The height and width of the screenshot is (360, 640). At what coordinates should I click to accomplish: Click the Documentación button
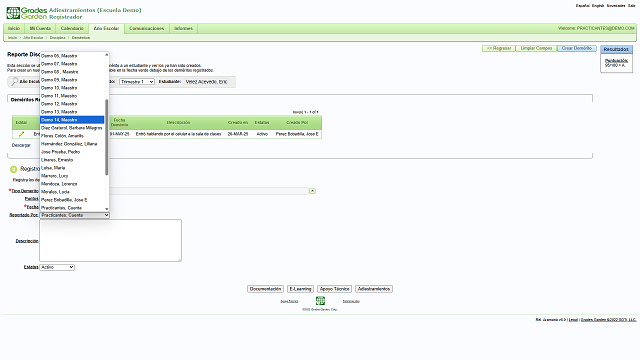[x=265, y=289]
